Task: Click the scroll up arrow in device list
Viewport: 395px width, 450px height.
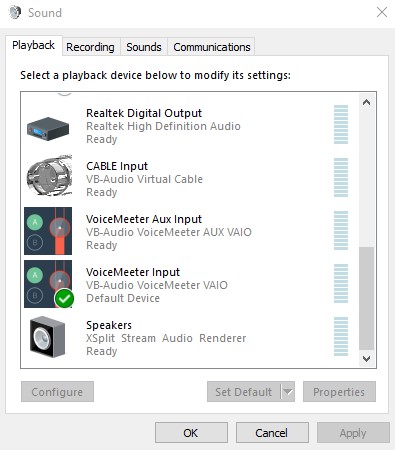Action: pyautogui.click(x=366, y=102)
